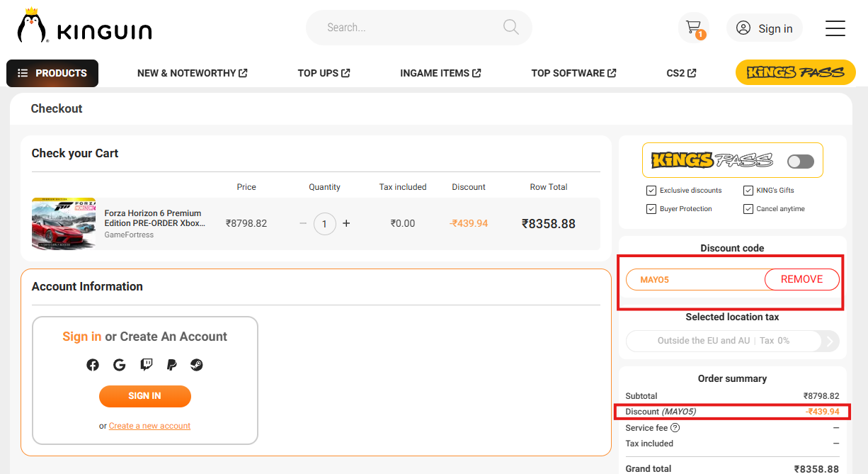Screen dimensions: 868x474
Task: Click the Sign in link in Account Information
Action: [x=82, y=337]
